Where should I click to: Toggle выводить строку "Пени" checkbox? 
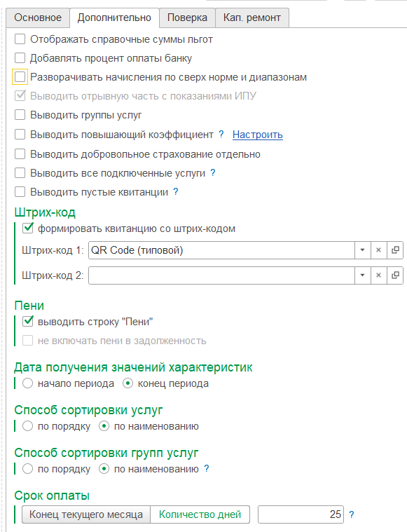(28, 322)
